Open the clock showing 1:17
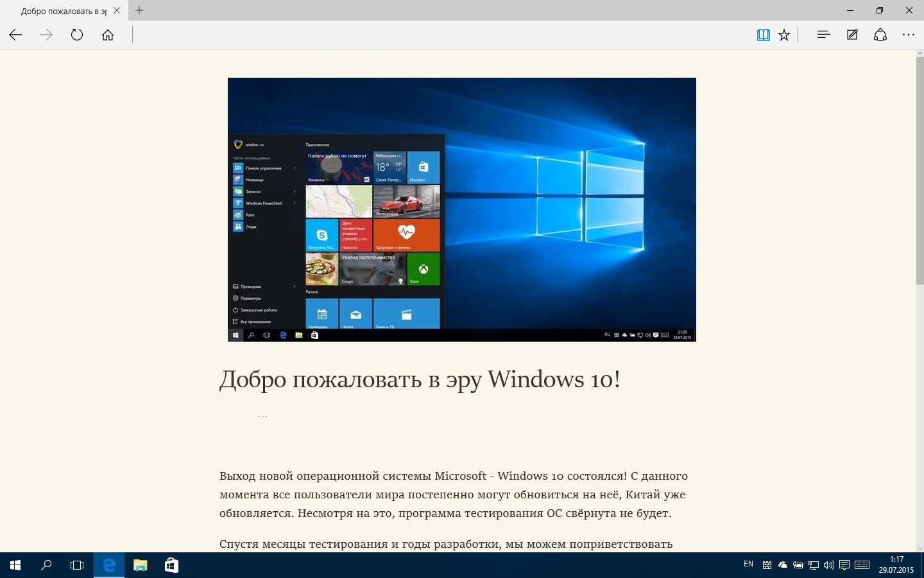This screenshot has height=578, width=924. (896, 565)
